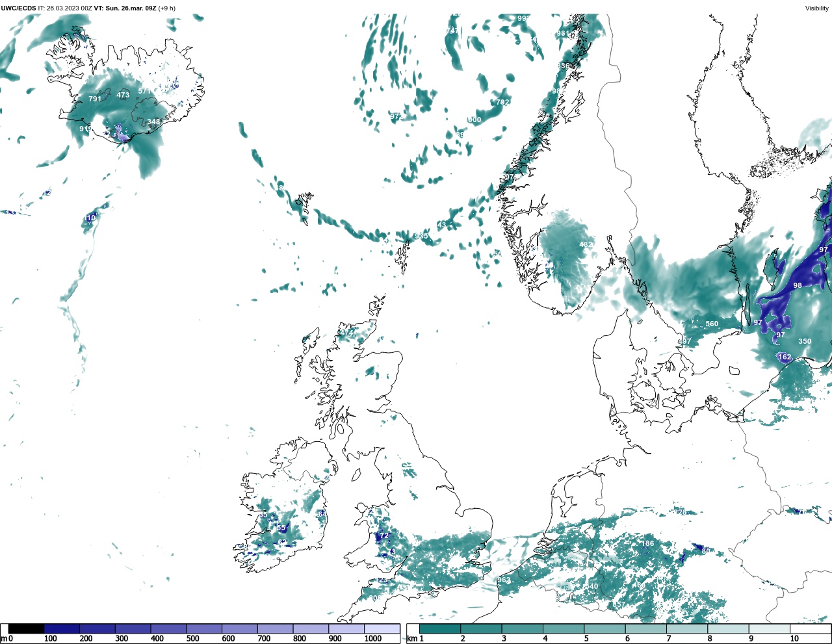Click the '10' label on the km scale
This screenshot has height=644, width=832.
[x=794, y=638]
